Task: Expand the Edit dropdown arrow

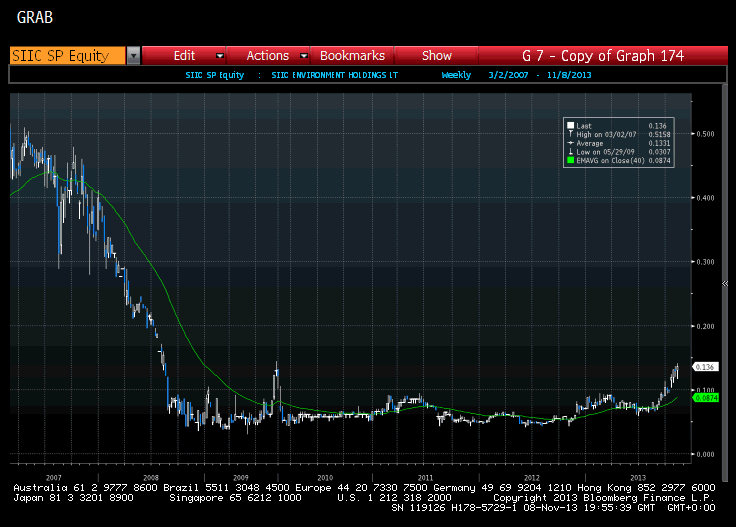Action: [220, 56]
